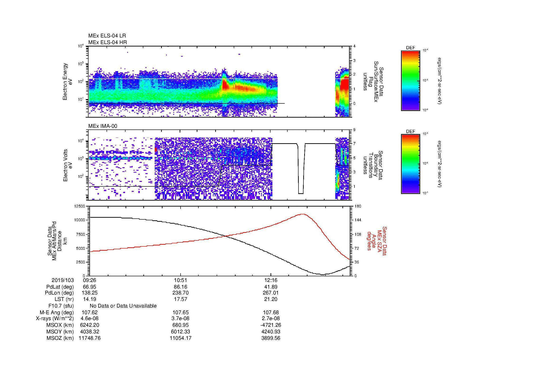Click the MEx IMA-00 panel title

pyautogui.click(x=103, y=126)
